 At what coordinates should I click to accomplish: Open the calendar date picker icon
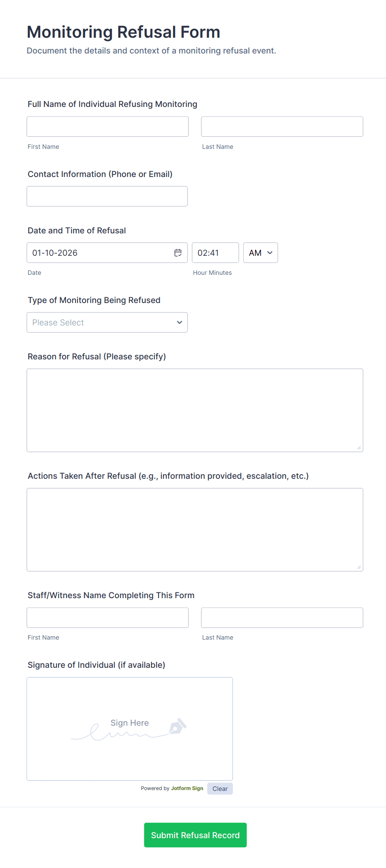click(178, 253)
